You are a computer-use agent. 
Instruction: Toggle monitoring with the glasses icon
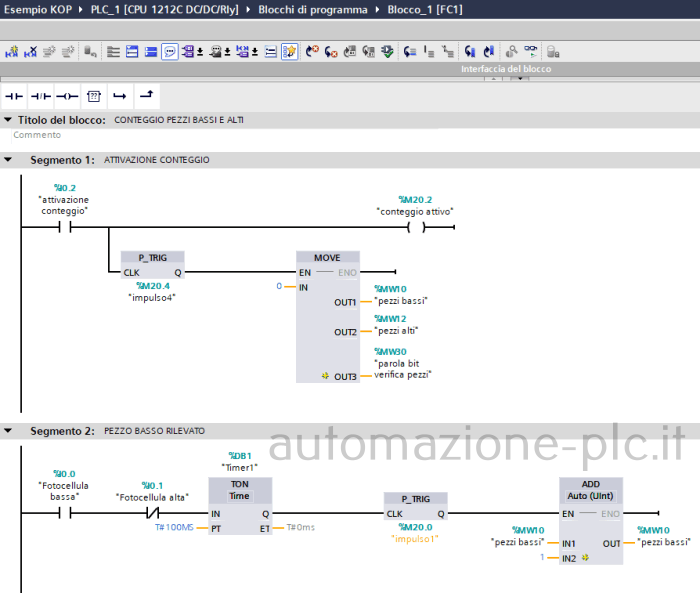[x=531, y=51]
